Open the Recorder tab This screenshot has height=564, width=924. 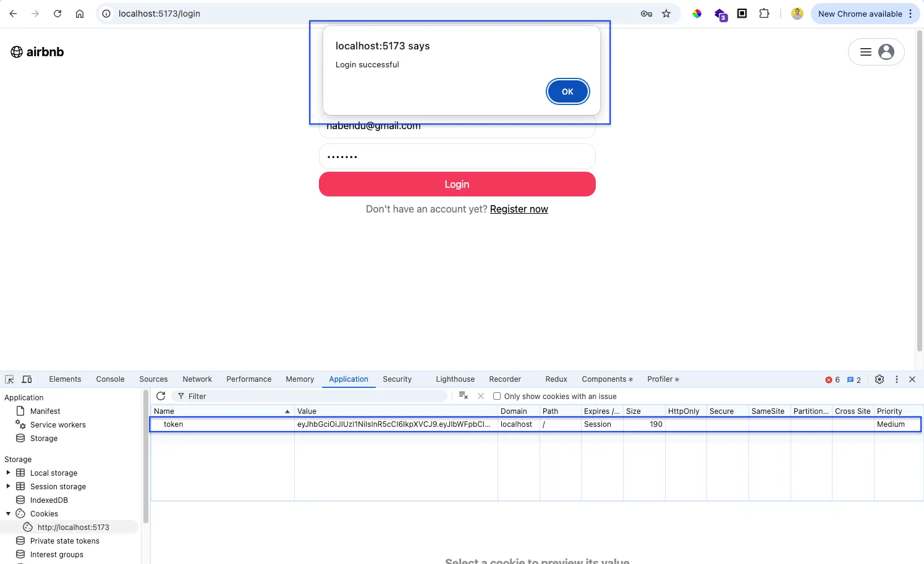click(505, 379)
